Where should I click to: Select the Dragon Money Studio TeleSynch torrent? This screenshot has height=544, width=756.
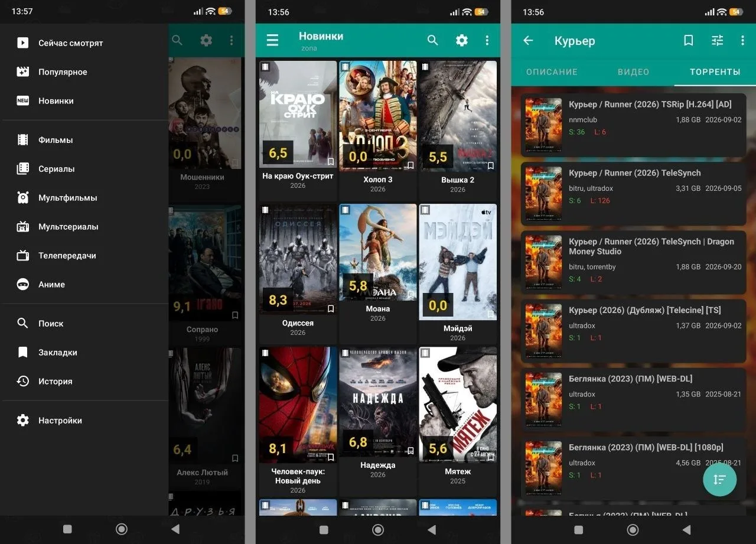(634, 262)
